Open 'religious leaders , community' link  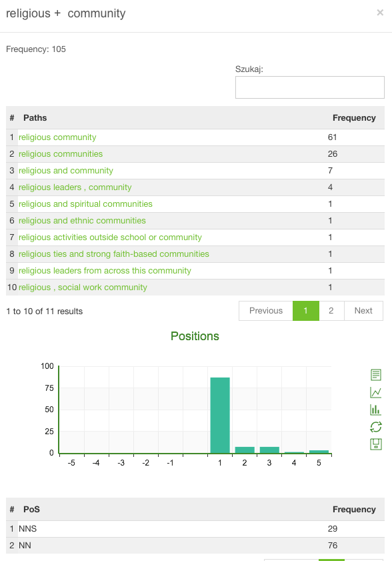(75, 187)
